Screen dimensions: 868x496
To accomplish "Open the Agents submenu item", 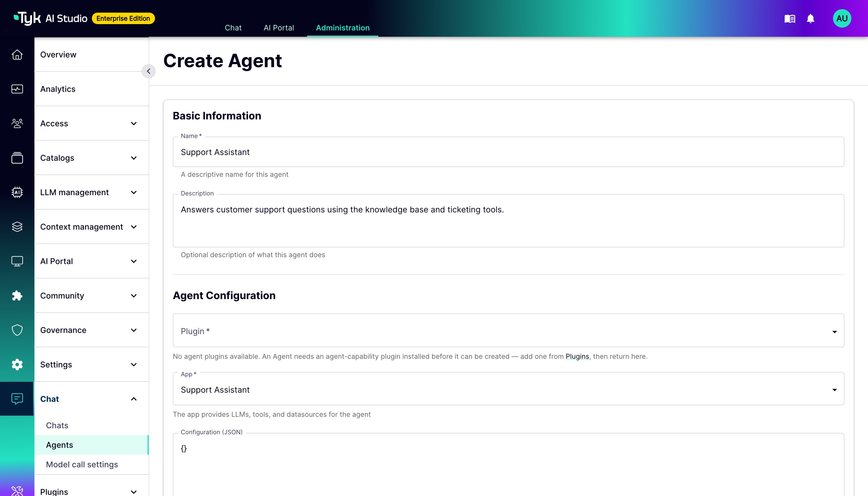I will pyautogui.click(x=91, y=445).
